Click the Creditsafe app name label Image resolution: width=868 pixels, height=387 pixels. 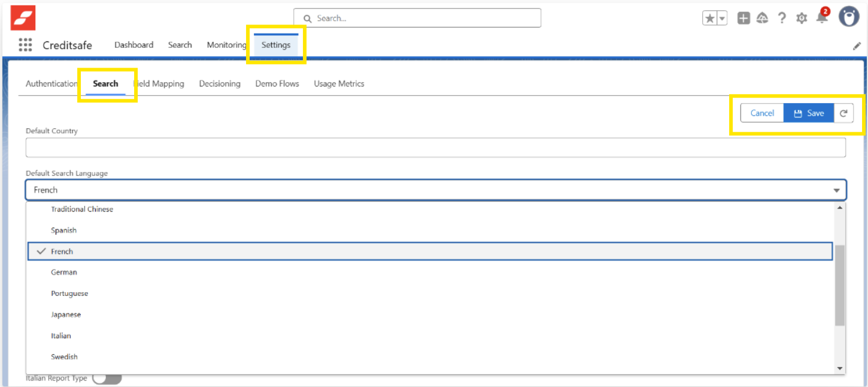coord(68,45)
